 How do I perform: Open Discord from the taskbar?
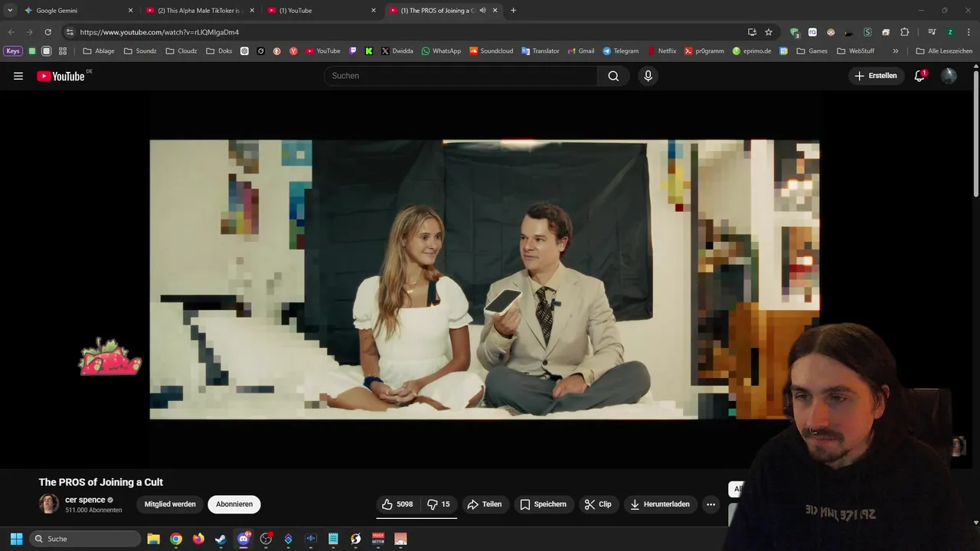pyautogui.click(x=243, y=539)
